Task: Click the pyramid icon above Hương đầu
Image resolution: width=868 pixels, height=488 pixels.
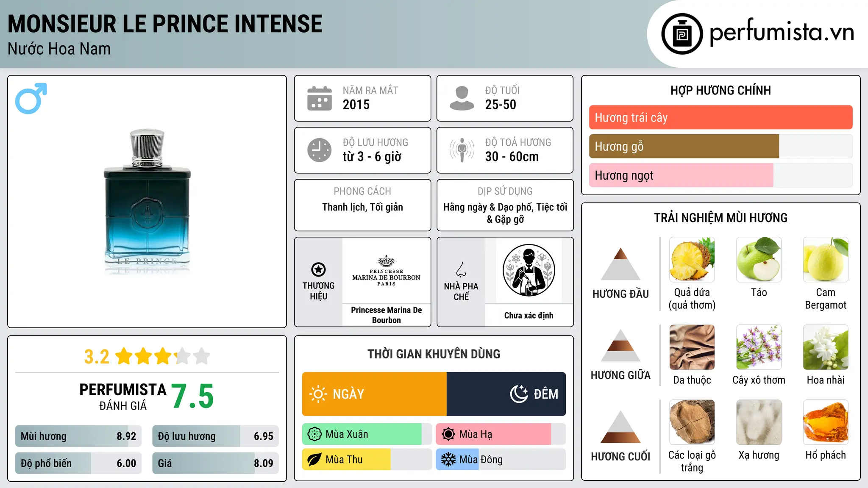Action: coord(620,263)
